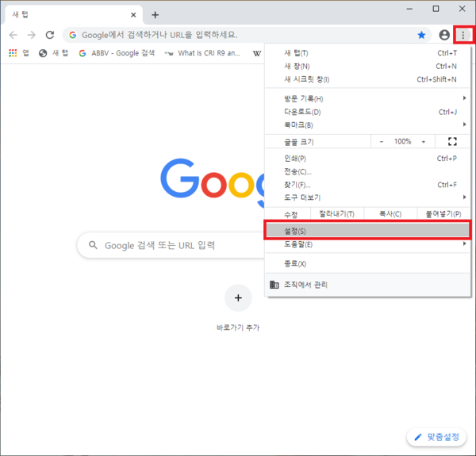The image size is (476, 456).
Task: Click the 수정 edit label in menu
Action: 291,215
